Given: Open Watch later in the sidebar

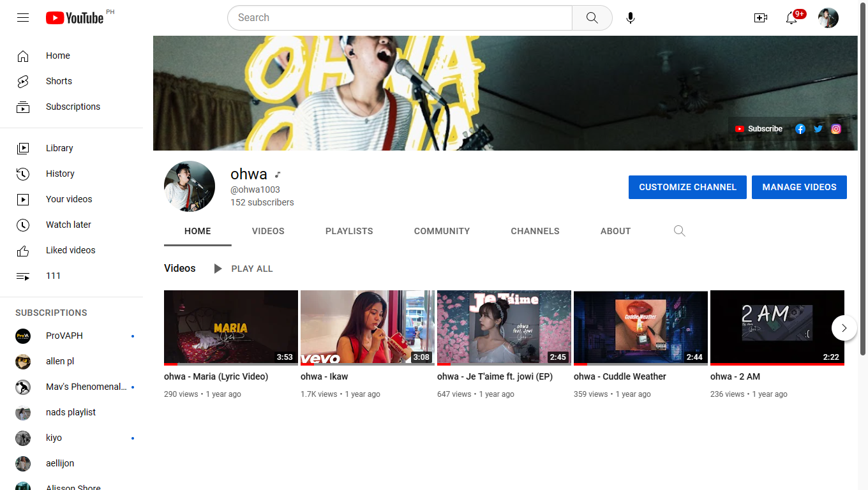Looking at the screenshot, I should click(x=71, y=225).
